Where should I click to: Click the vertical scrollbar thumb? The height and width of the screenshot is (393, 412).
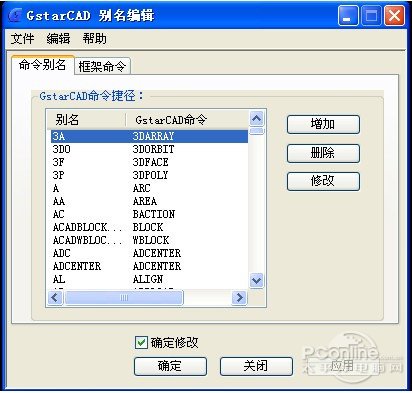tap(257, 131)
